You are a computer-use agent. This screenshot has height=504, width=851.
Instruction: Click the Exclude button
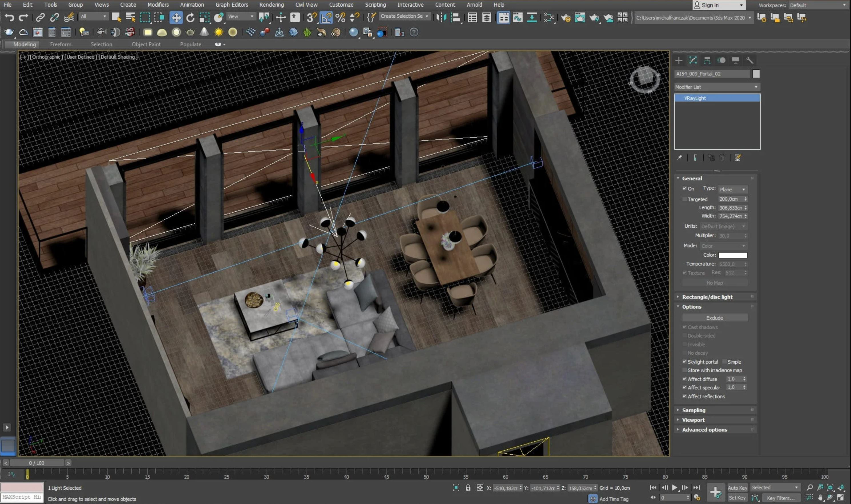(x=714, y=318)
